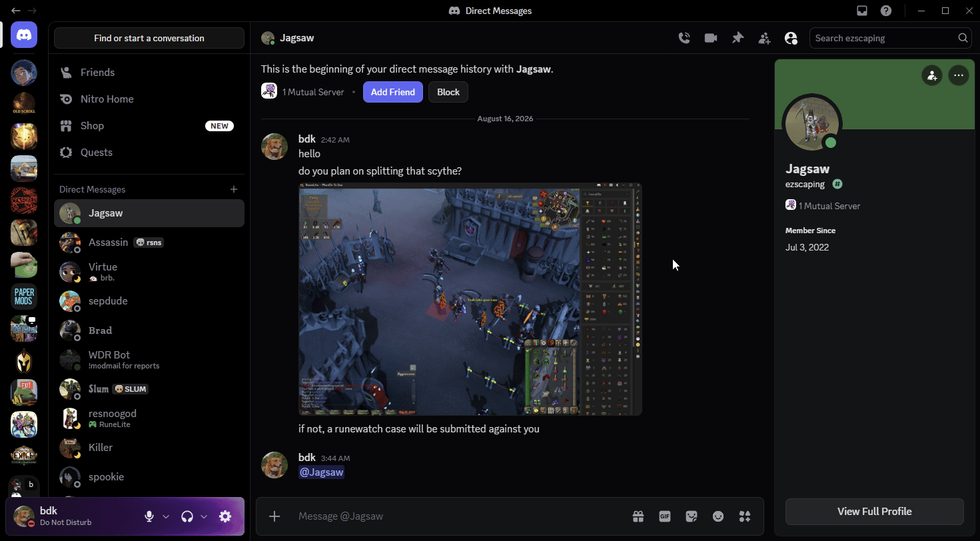
Task: Click bdk username on 2:42 AM message
Action: pyautogui.click(x=307, y=139)
